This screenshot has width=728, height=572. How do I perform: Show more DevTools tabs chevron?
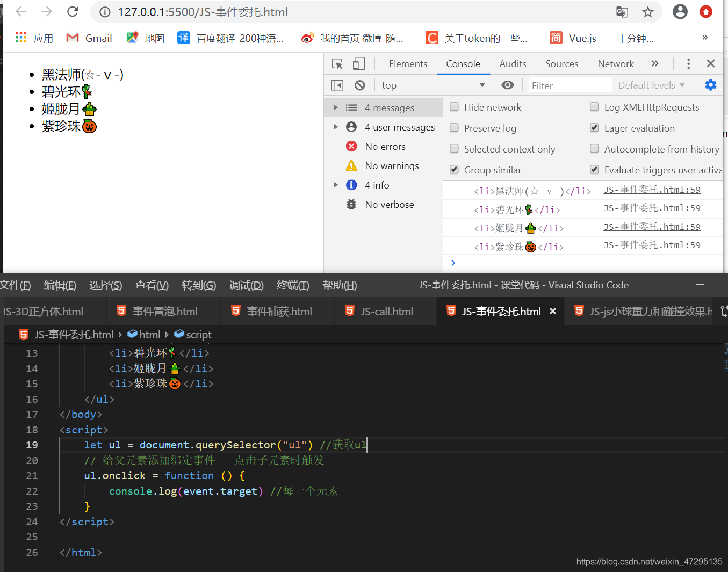click(x=655, y=63)
